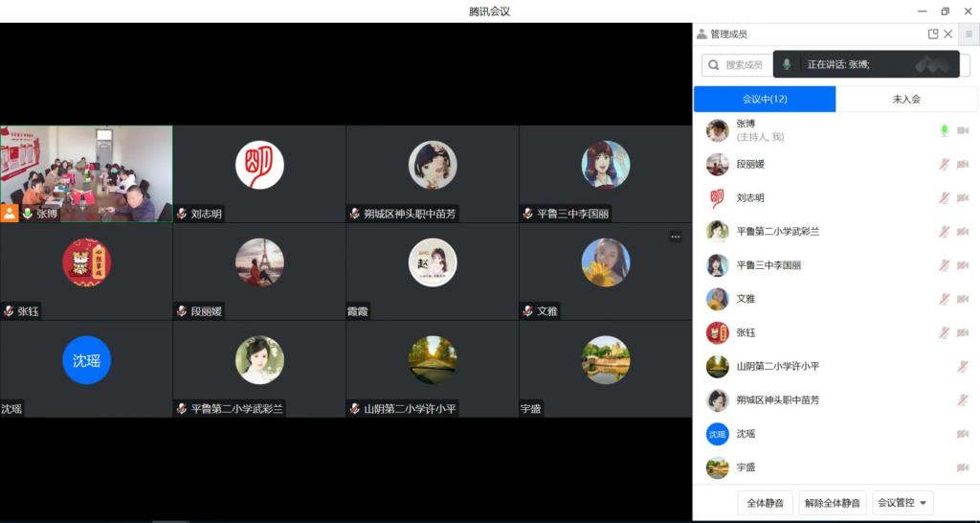980x523 pixels.
Task: Close the 管理成员 members panel
Action: click(x=948, y=34)
